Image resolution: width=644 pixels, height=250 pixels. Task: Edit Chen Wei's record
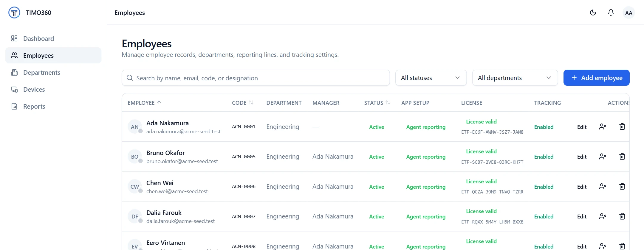[582, 187]
